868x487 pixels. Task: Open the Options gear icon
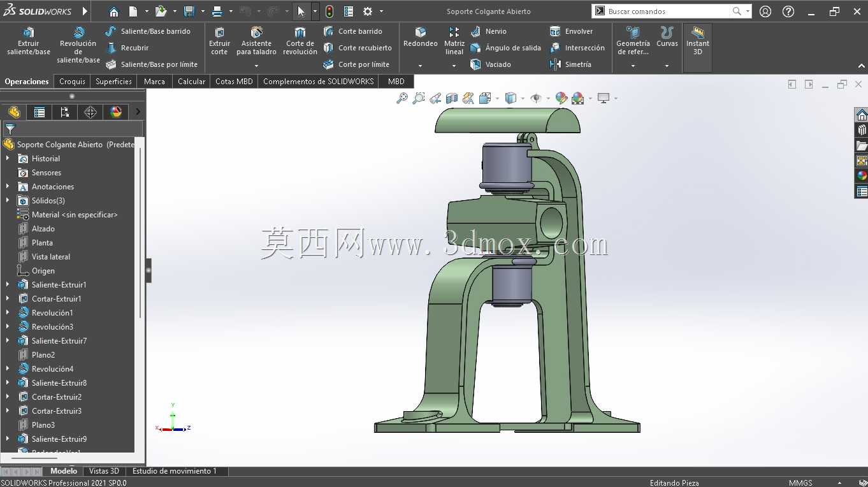[368, 11]
